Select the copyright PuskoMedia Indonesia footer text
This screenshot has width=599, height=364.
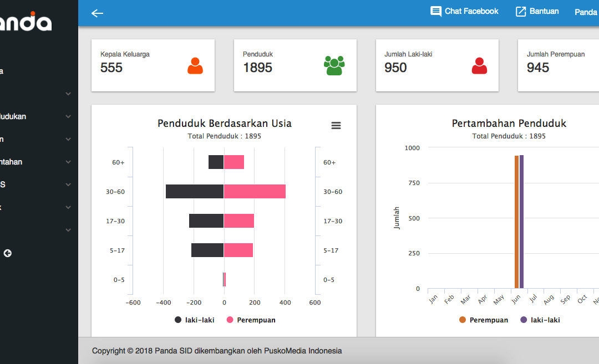click(x=217, y=351)
